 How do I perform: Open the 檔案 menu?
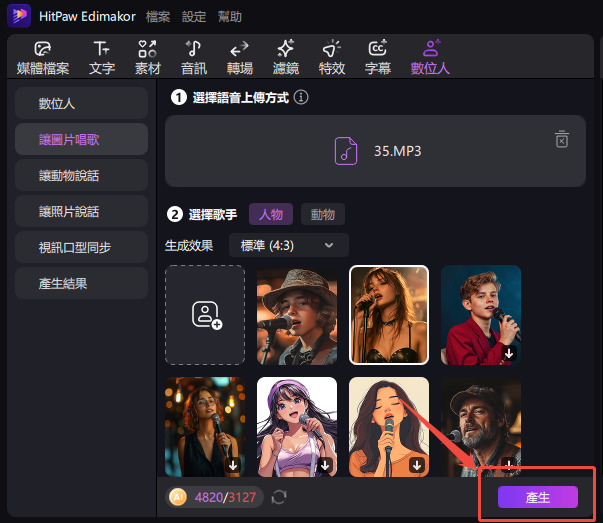[x=158, y=17]
